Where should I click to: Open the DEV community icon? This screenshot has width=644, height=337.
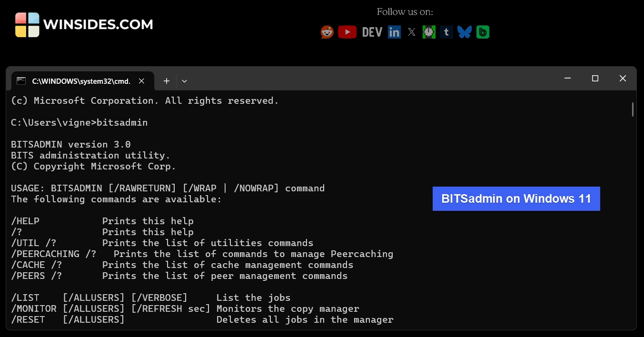tap(372, 32)
